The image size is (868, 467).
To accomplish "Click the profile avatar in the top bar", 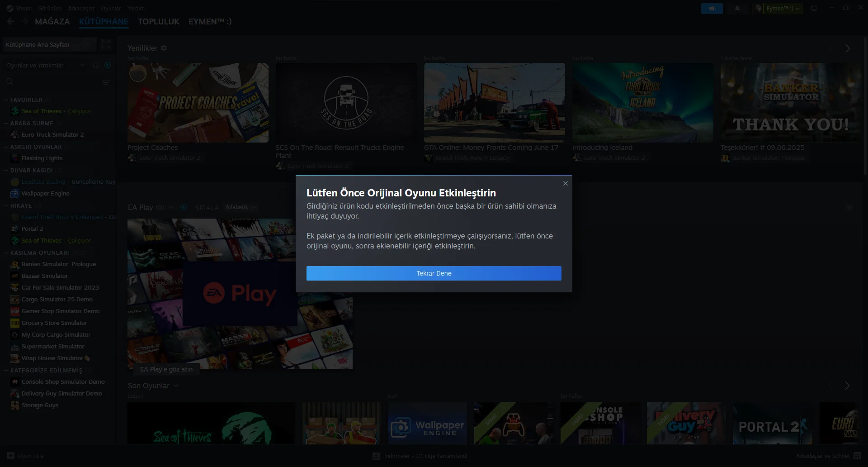I will click(758, 9).
